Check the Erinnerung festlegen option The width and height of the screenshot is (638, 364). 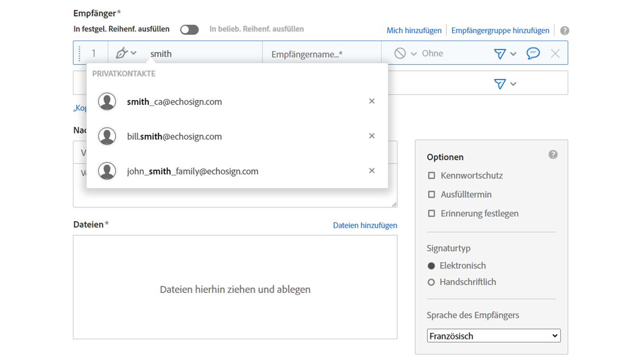click(431, 213)
